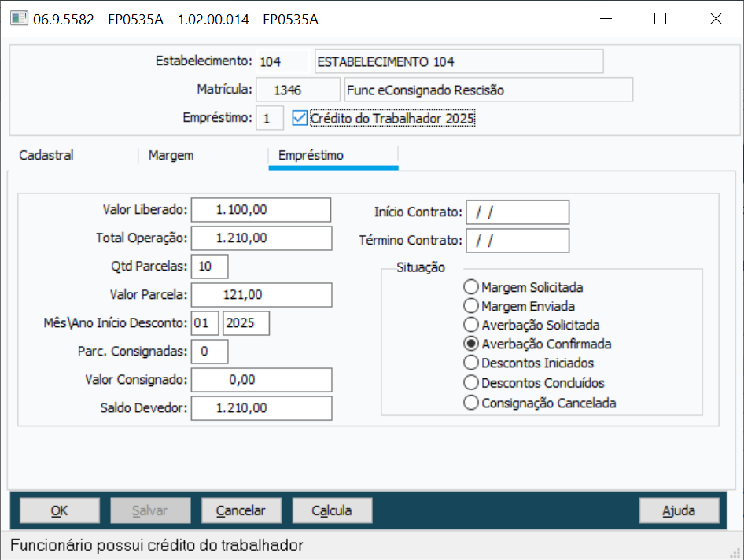The height and width of the screenshot is (560, 744).
Task: Click the year field showing 2025
Action: tap(246, 323)
